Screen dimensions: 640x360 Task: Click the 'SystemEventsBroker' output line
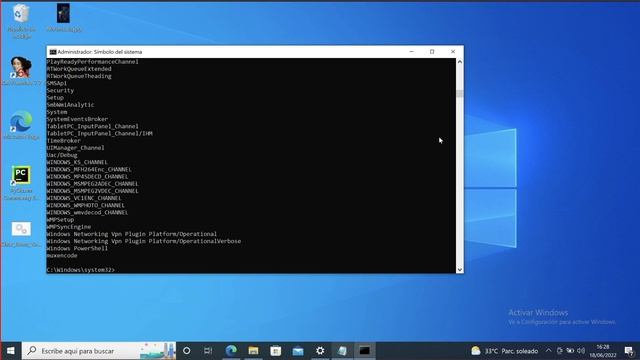78,119
